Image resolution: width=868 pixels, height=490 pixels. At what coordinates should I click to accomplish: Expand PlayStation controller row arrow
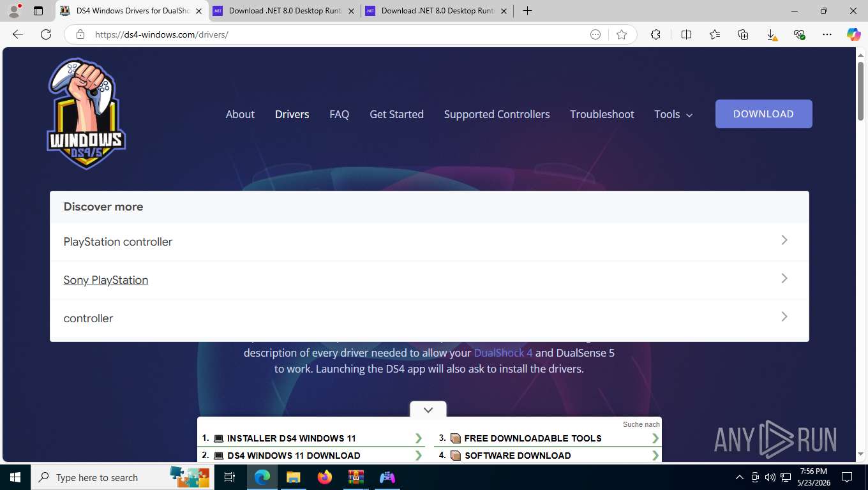[784, 240]
